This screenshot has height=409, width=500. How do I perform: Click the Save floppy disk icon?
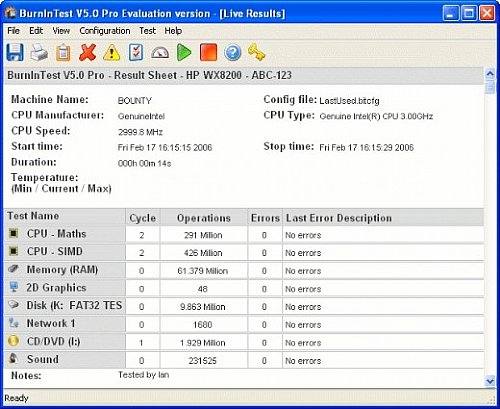click(x=15, y=52)
